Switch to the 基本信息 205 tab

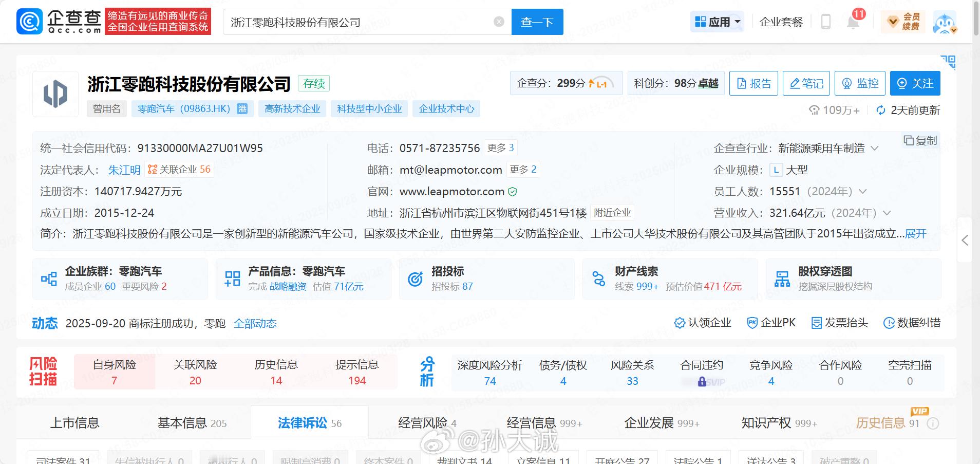192,423
